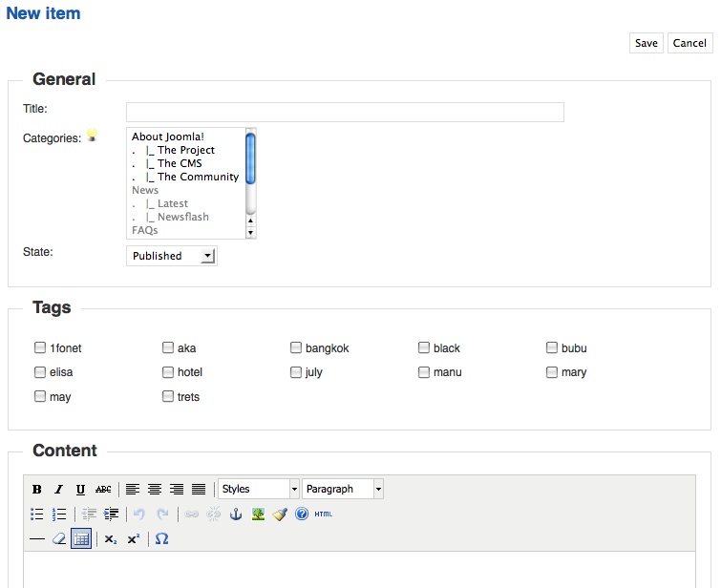Click the insert image icon

tap(258, 514)
